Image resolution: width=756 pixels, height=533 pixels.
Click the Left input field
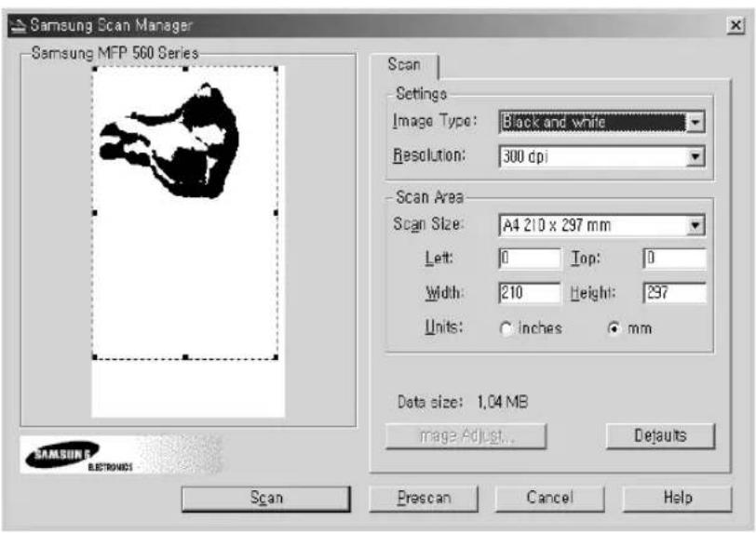(530, 259)
